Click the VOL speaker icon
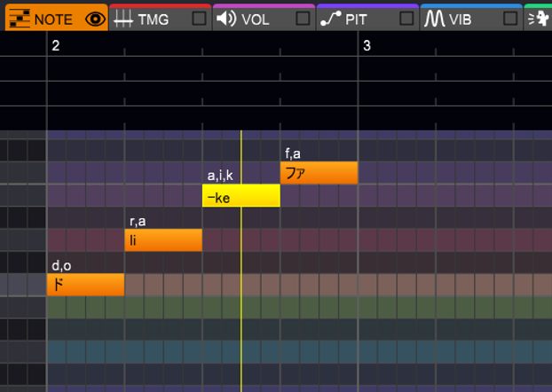552x392 pixels. 226,19
